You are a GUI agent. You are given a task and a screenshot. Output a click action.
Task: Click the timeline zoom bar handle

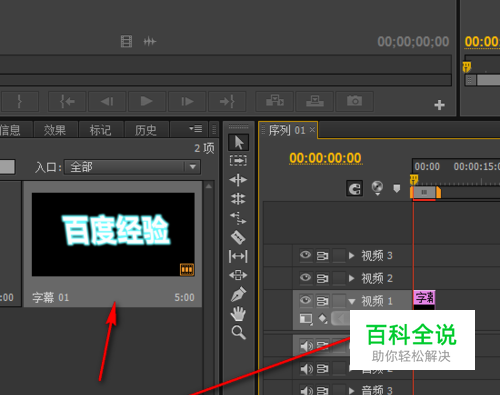[x=424, y=192]
